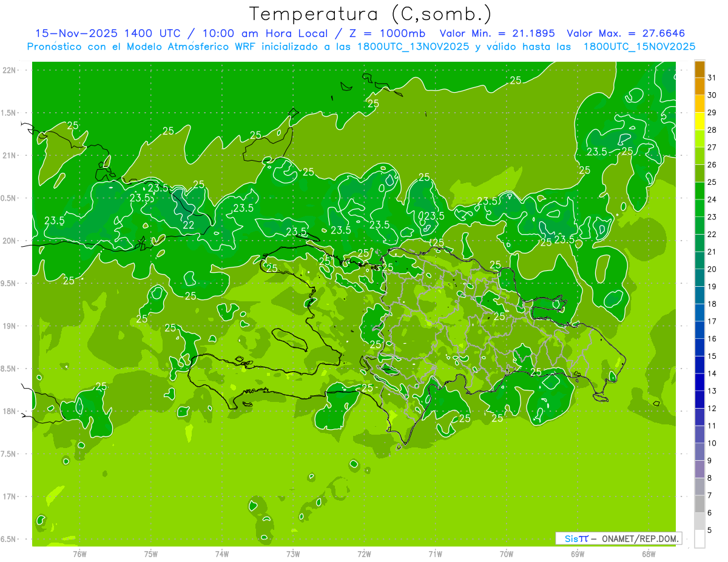
Task: Click the 'Temperatura (C,somb.)' chart title
Action: point(370,13)
